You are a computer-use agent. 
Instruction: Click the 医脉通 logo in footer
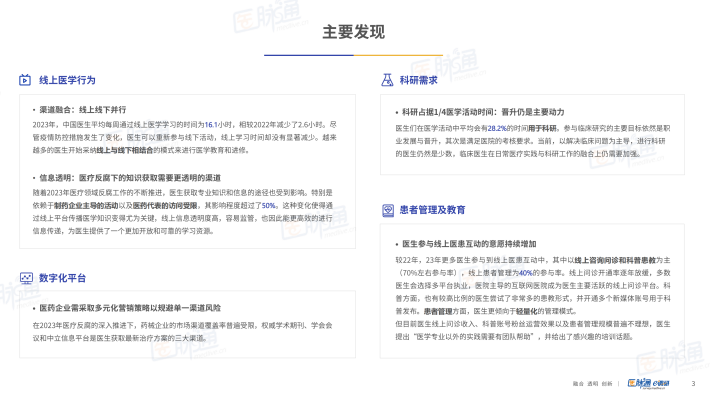(639, 383)
